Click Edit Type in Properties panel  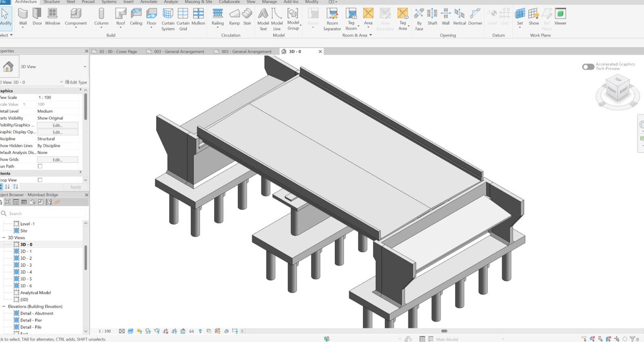click(x=76, y=82)
